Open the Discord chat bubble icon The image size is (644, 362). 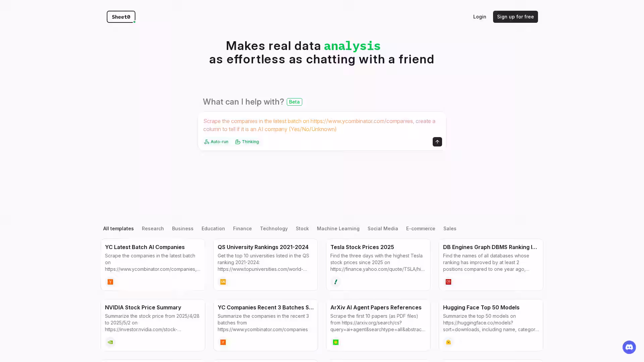[x=629, y=347]
